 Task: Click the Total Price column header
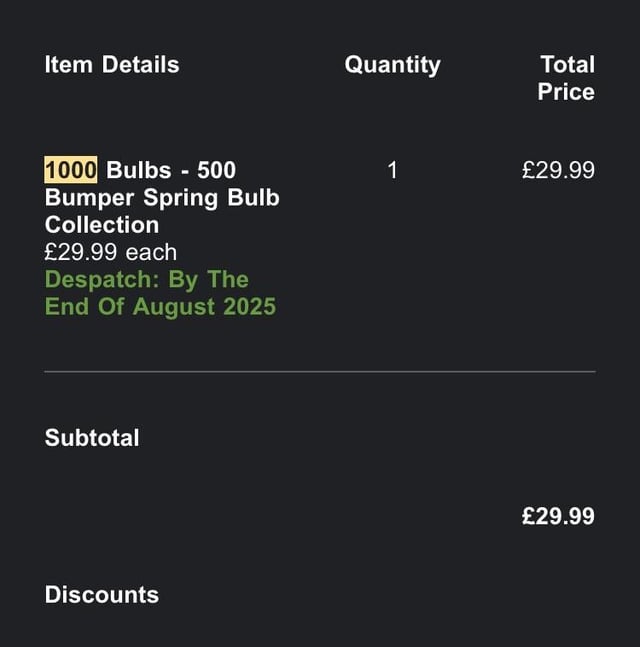pos(566,78)
